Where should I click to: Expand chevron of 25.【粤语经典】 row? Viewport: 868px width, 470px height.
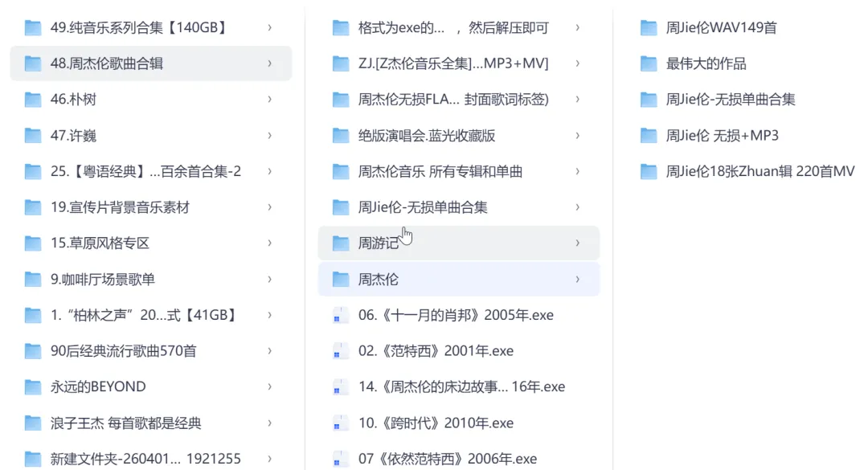pyautogui.click(x=269, y=172)
